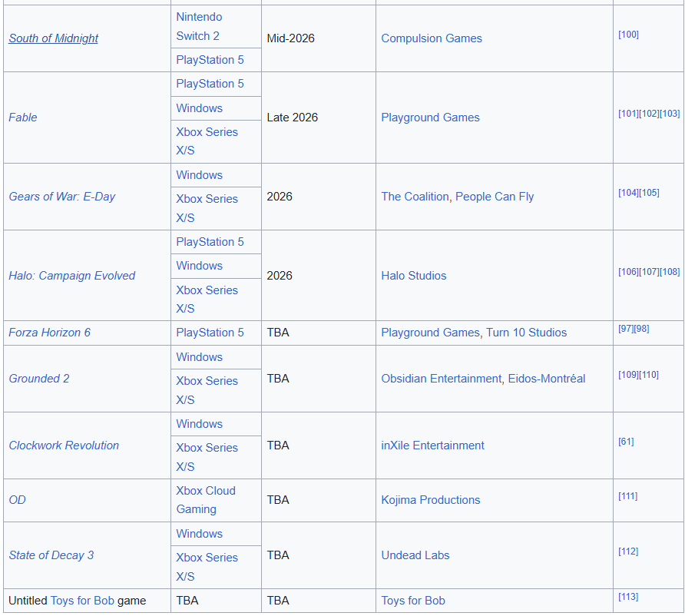Click Xbox Series X/S in Gears of War row

(207, 208)
